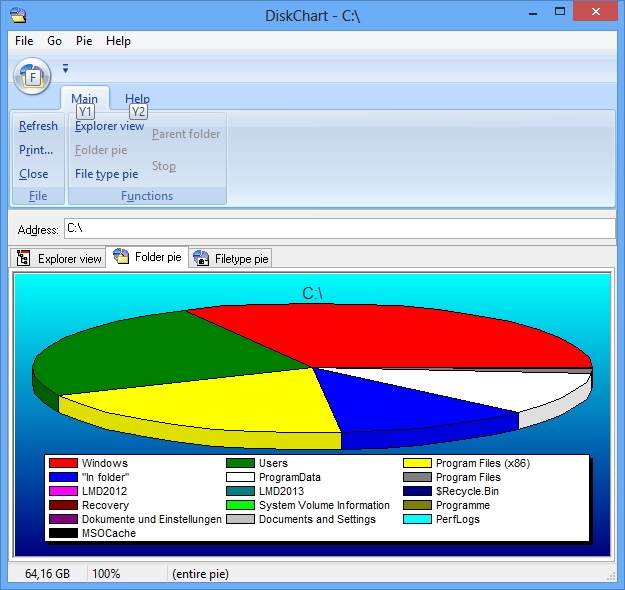
Task: Click the Refresh button in ribbon
Action: [38, 126]
